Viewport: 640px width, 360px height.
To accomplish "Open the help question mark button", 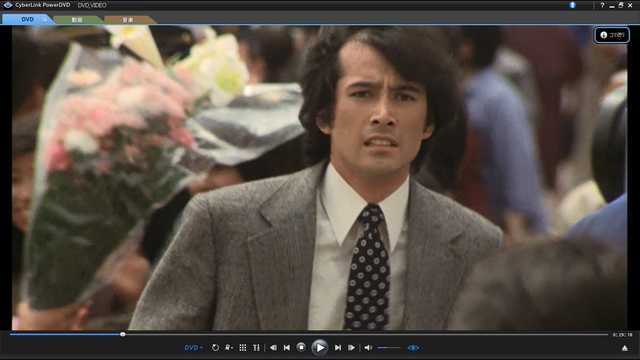I will [602, 5].
